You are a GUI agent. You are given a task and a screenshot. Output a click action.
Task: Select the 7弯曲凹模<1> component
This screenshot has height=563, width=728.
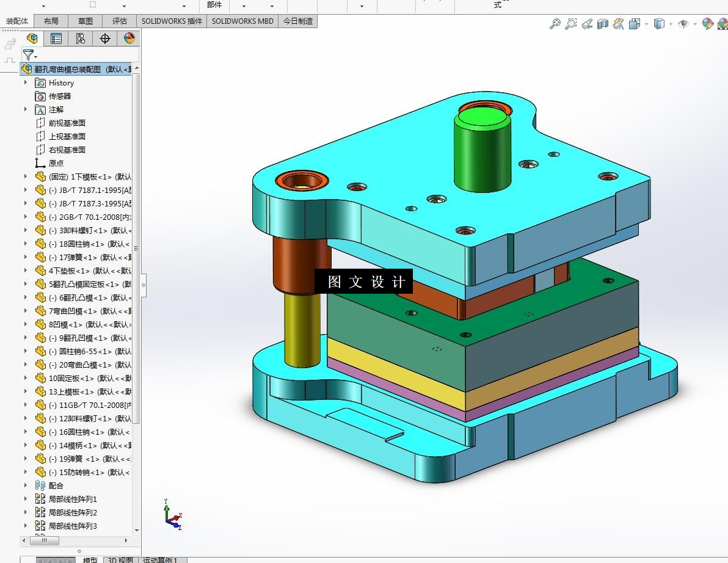tap(90, 311)
